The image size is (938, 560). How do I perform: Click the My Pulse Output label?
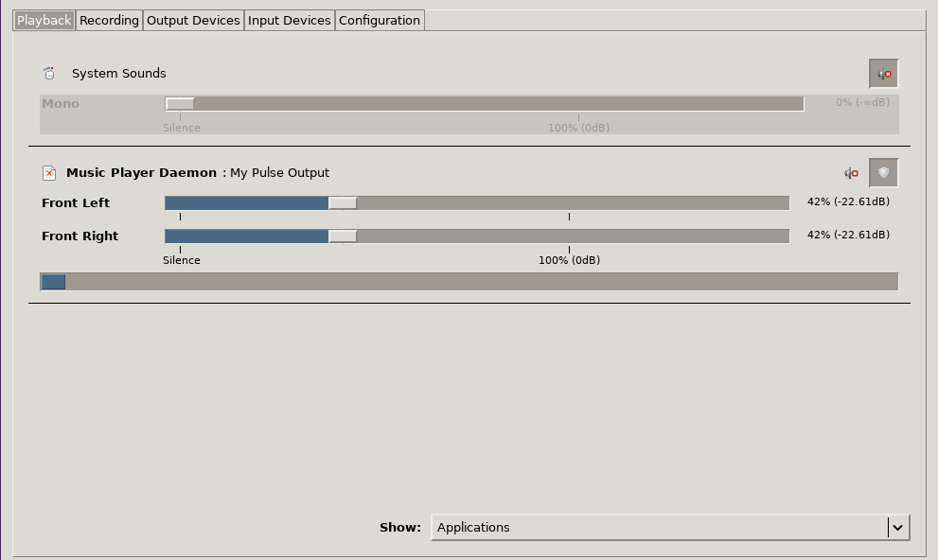279,173
